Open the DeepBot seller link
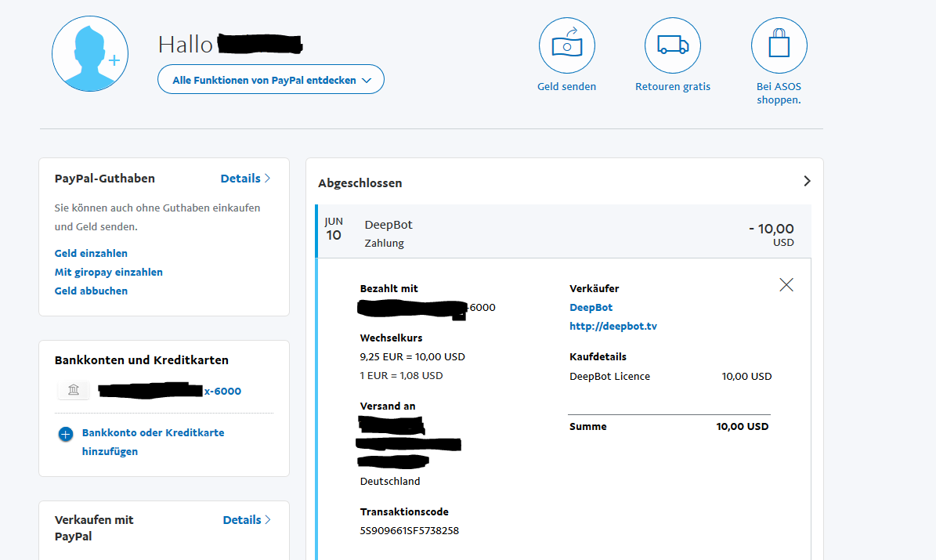The height and width of the screenshot is (560, 936). 591,307
